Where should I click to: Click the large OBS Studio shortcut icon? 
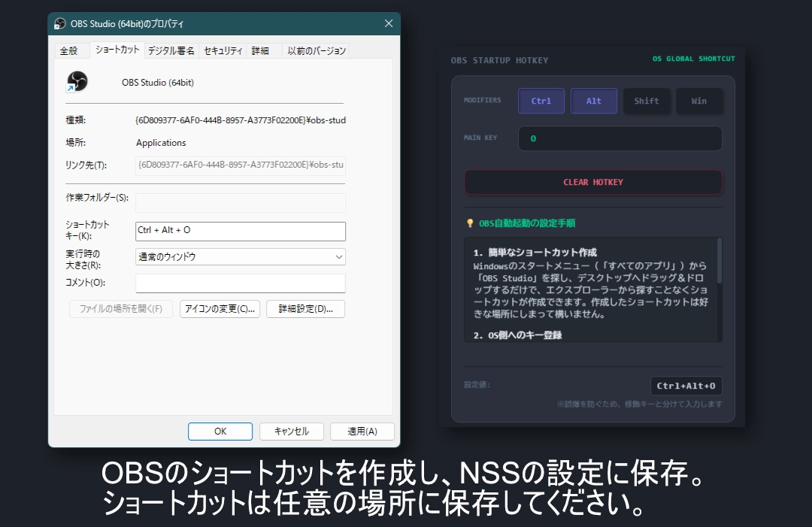[x=77, y=82]
